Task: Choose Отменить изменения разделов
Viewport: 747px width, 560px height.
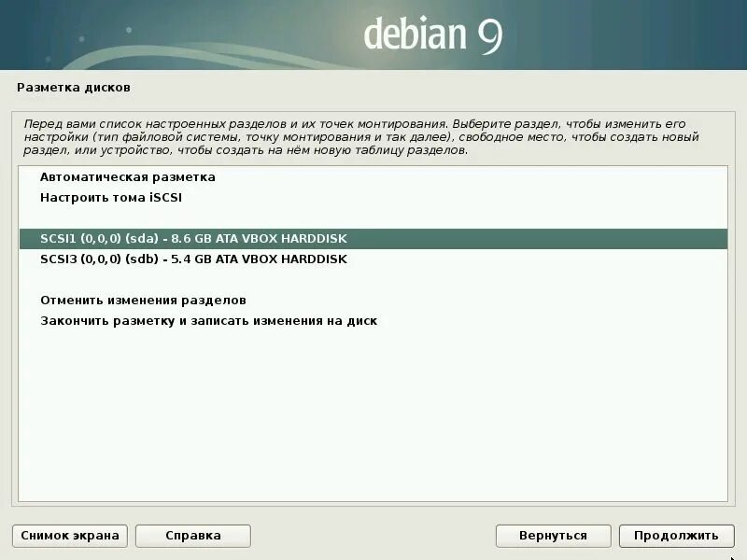Action: (373, 300)
